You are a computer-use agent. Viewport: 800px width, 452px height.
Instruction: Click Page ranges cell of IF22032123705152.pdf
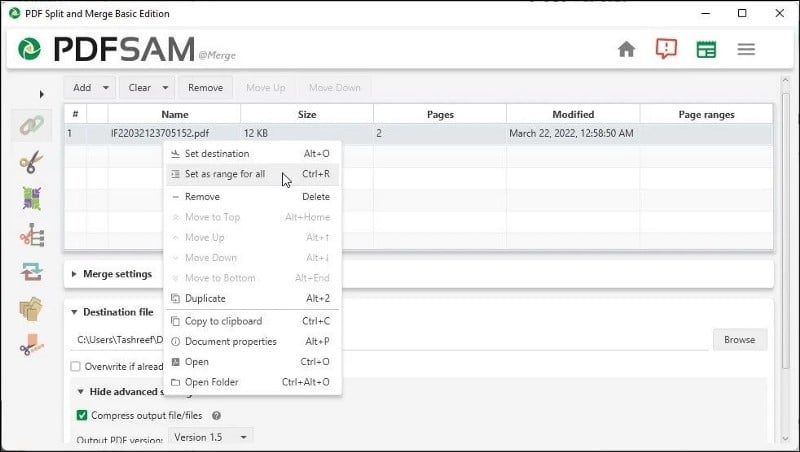[706, 134]
